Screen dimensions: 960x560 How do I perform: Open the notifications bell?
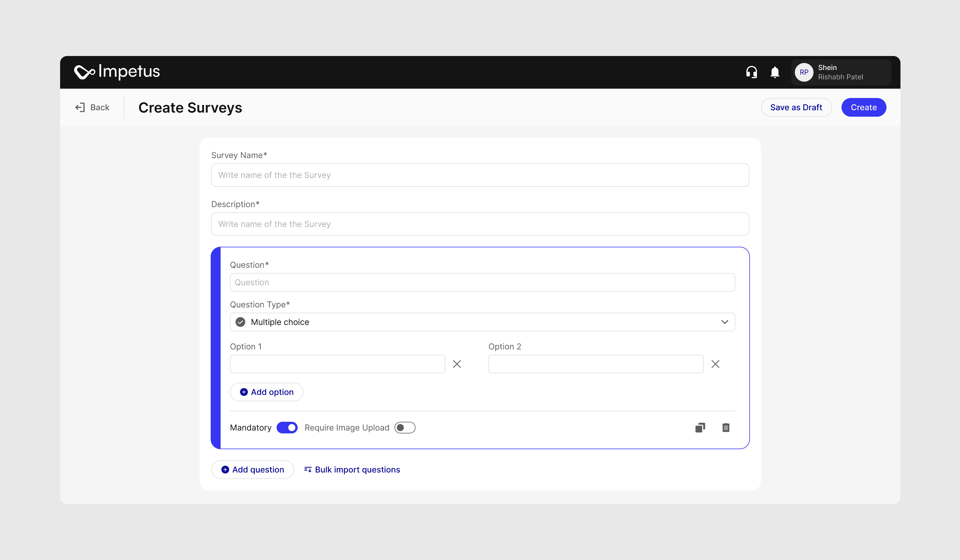pos(774,72)
